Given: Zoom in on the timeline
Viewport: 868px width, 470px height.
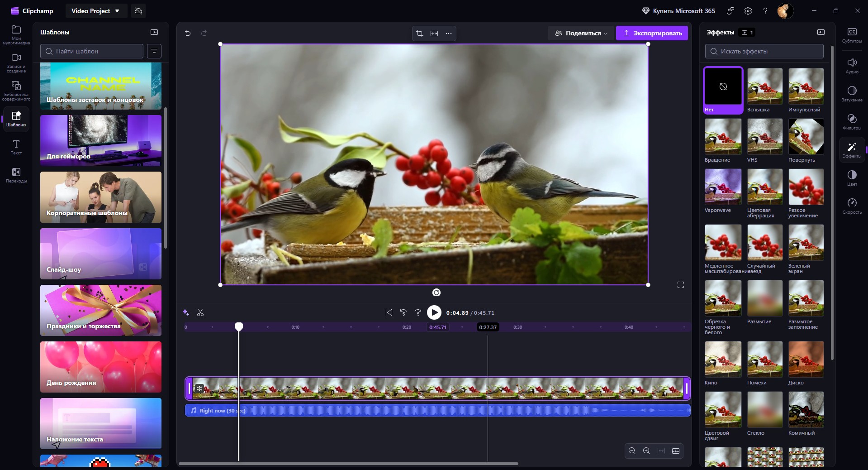Looking at the screenshot, I should pos(646,451).
